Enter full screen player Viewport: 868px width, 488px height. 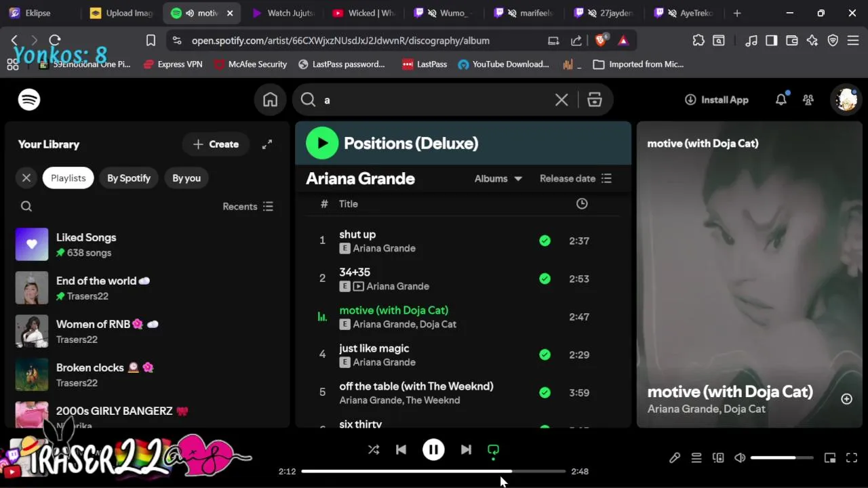[x=852, y=458]
